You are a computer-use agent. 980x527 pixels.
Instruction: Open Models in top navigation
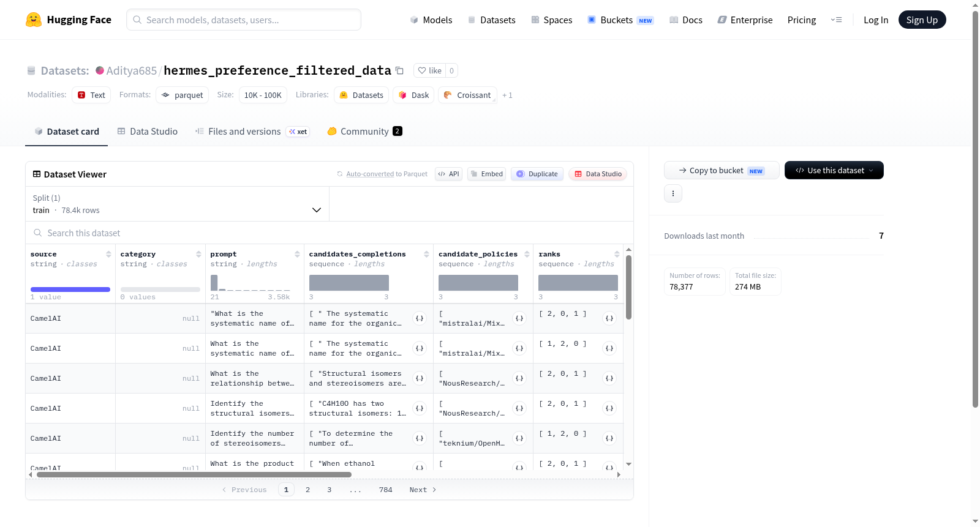click(x=431, y=20)
